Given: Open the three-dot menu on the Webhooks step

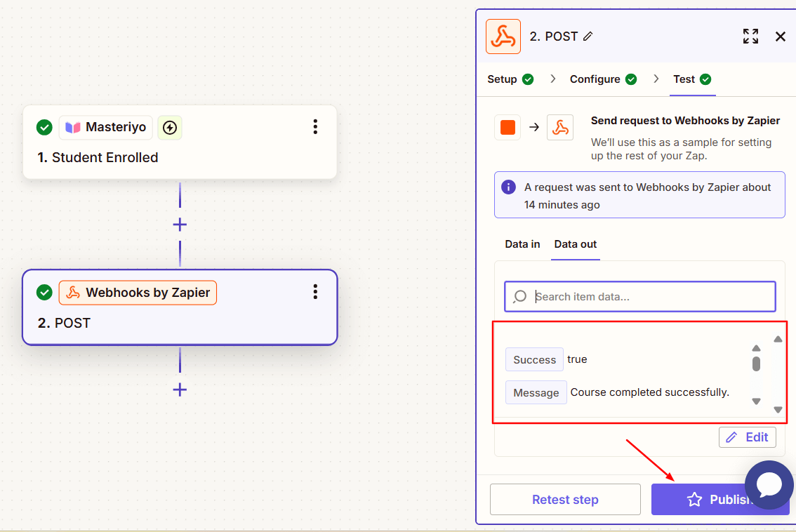Looking at the screenshot, I should point(315,292).
